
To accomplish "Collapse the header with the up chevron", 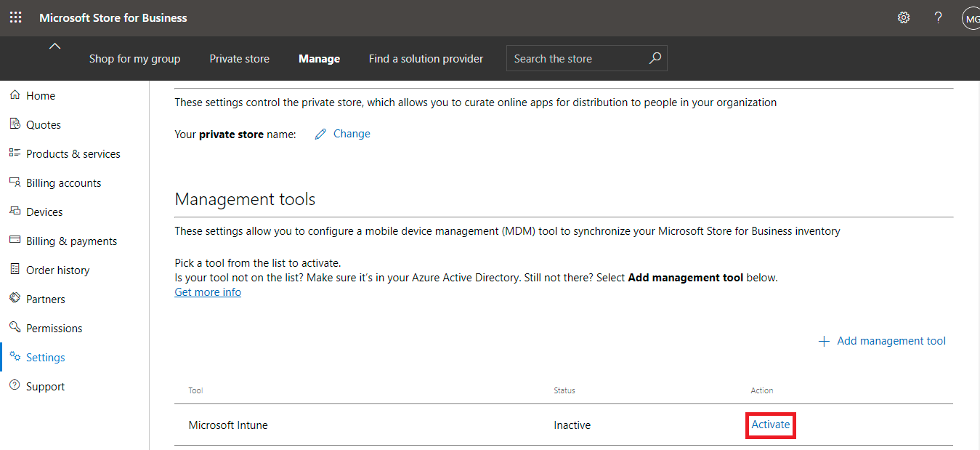I will (x=54, y=47).
